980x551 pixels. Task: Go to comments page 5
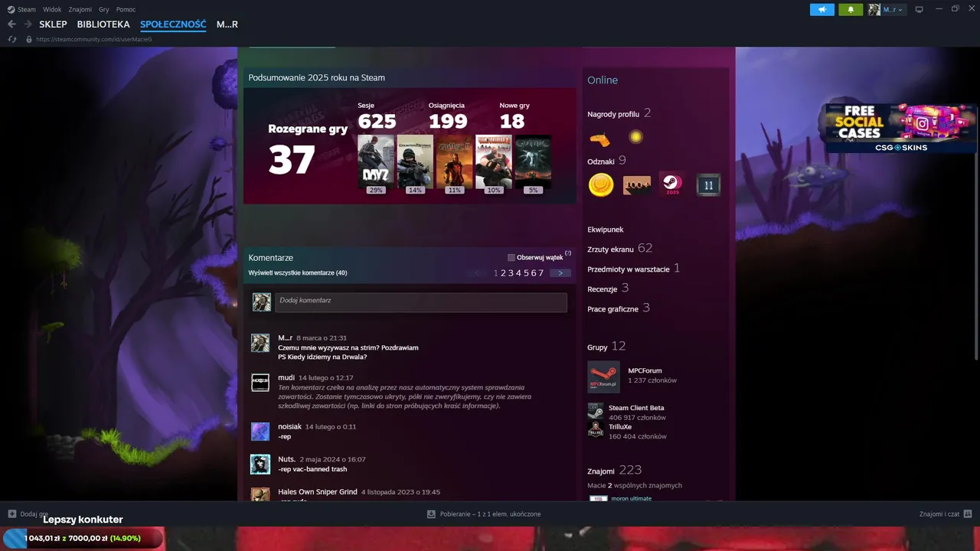tap(527, 273)
